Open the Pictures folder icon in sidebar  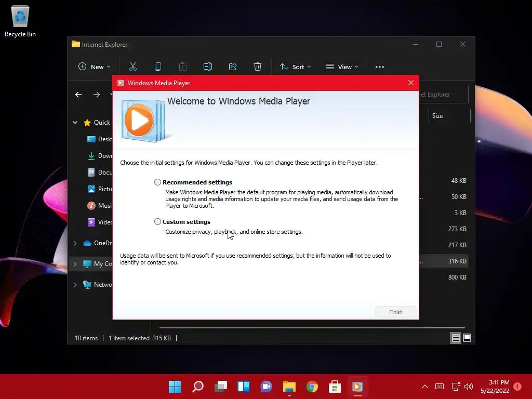click(x=91, y=189)
